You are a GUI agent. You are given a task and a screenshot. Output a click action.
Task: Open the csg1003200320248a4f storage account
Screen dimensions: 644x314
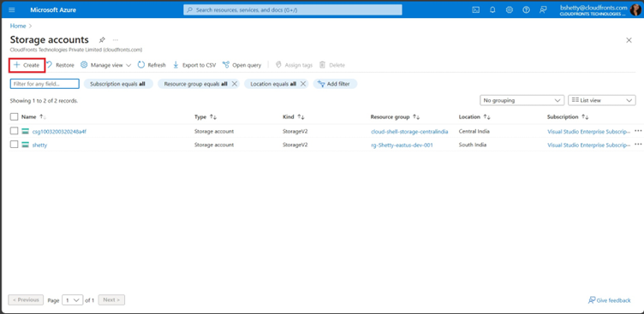(59, 132)
